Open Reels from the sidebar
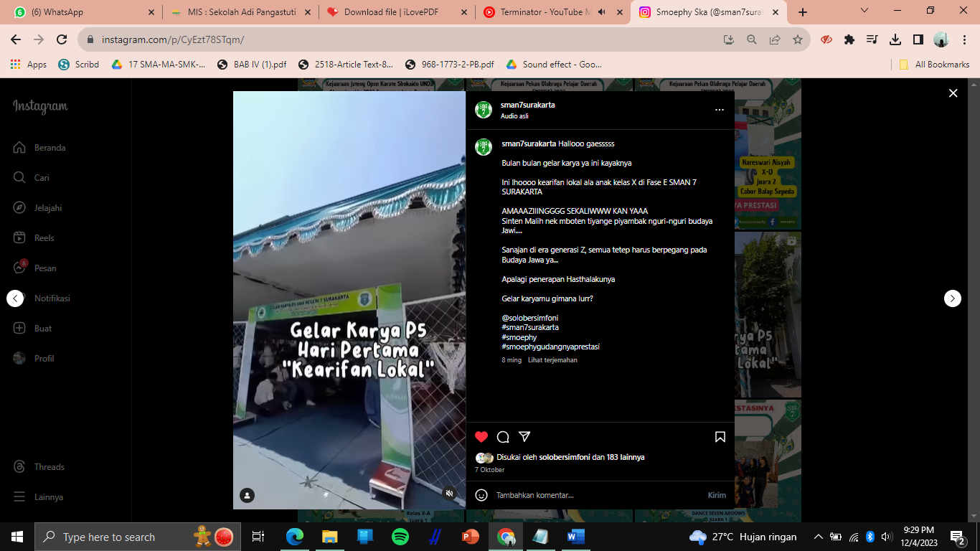The image size is (980, 551). [44, 238]
